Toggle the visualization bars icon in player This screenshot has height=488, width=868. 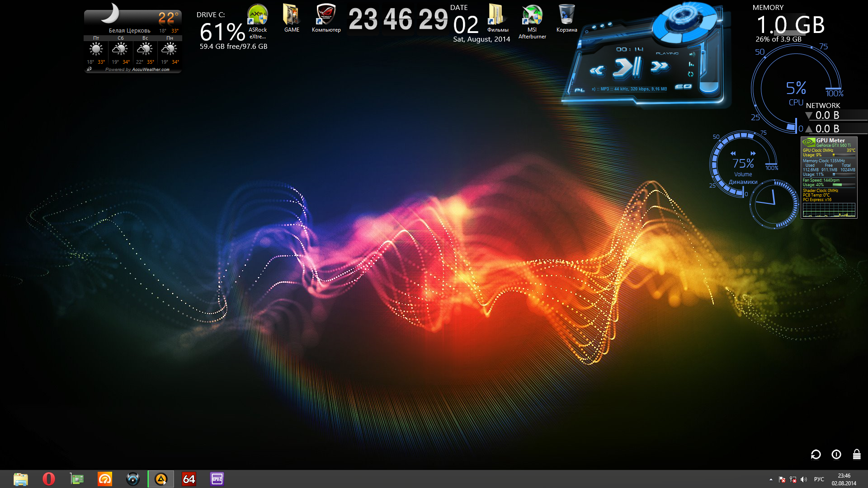click(691, 64)
